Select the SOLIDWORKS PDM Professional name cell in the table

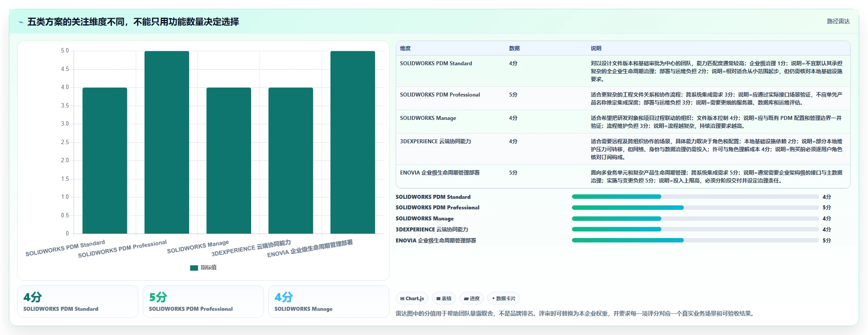440,95
